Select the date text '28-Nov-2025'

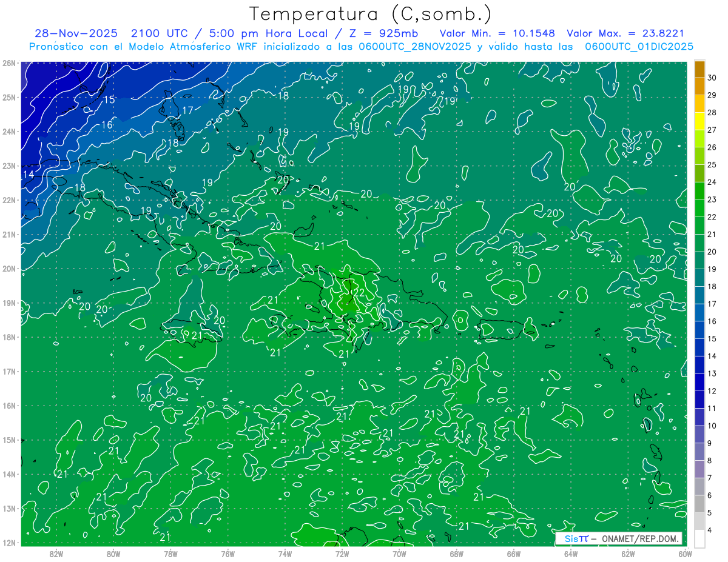76,33
